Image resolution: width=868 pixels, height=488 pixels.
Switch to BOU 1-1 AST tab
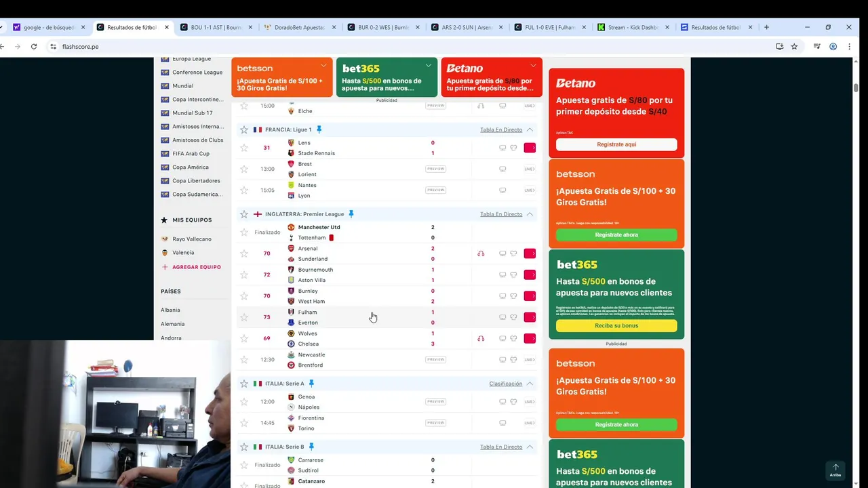[x=216, y=28]
